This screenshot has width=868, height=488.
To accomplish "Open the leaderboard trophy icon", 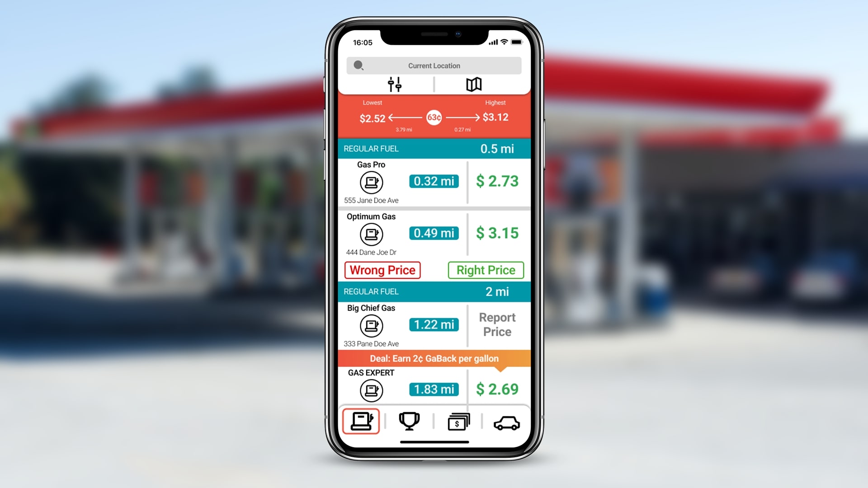I will click(x=409, y=420).
